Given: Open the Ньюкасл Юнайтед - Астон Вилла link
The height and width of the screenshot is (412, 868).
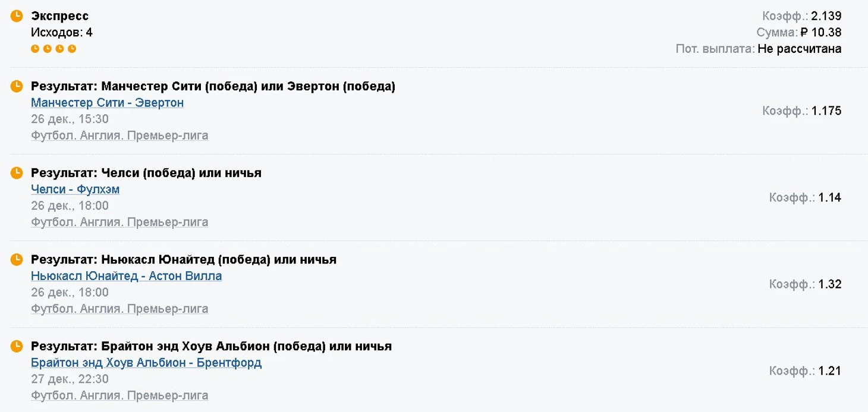Looking at the screenshot, I should (x=126, y=276).
